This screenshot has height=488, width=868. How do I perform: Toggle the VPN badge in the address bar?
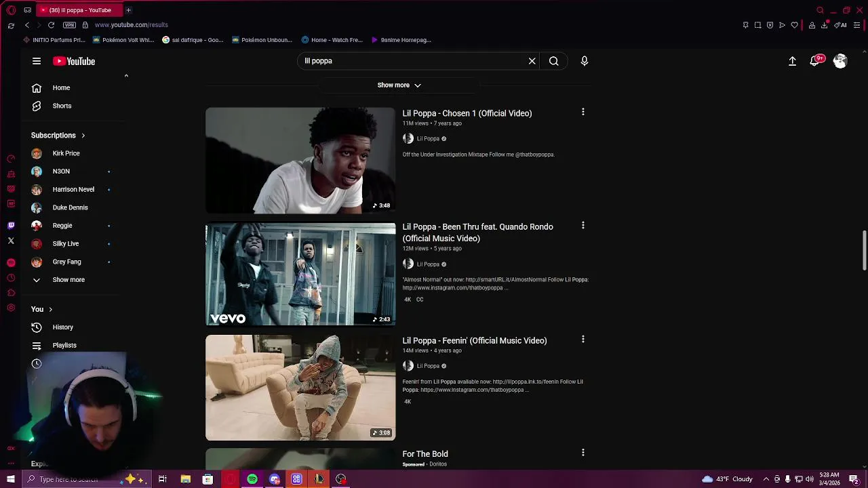pos(69,25)
